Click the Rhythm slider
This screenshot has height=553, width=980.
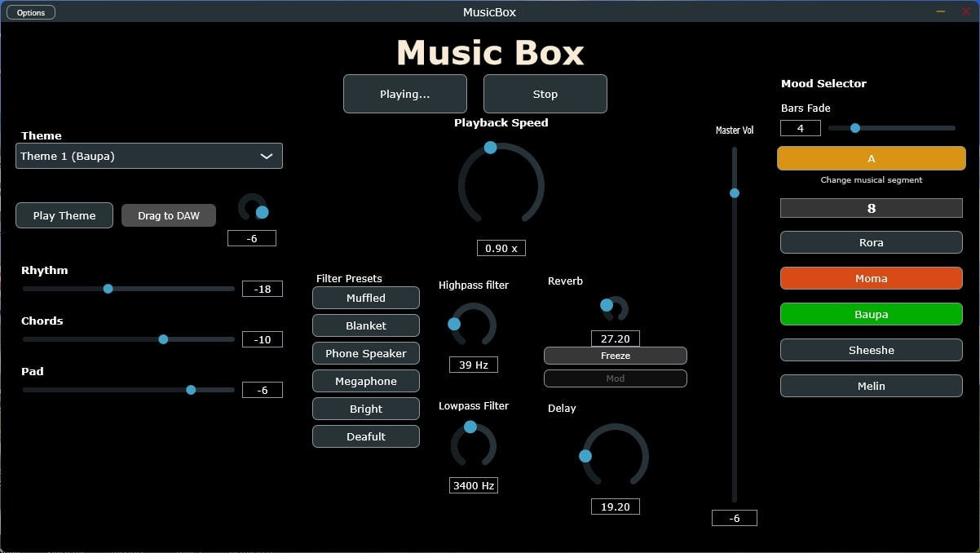108,289
